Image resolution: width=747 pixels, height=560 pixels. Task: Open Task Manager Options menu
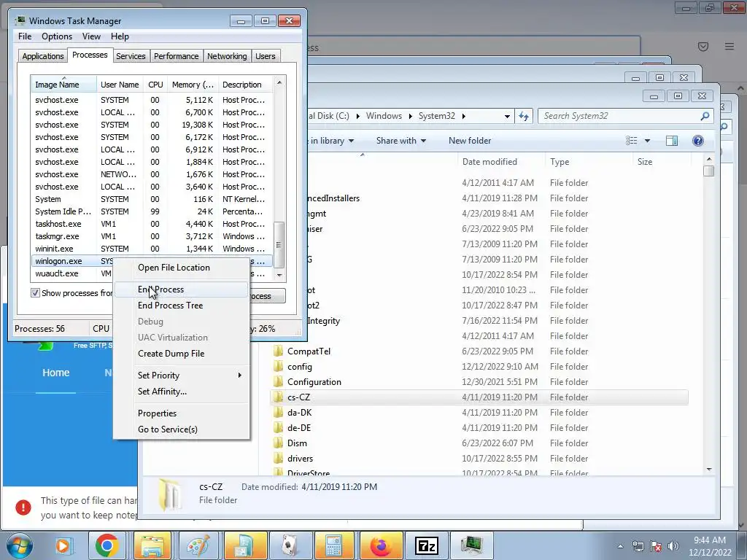(57, 36)
